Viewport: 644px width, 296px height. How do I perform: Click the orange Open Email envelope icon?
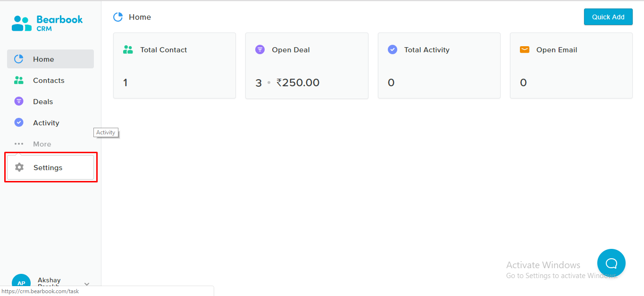point(524,49)
